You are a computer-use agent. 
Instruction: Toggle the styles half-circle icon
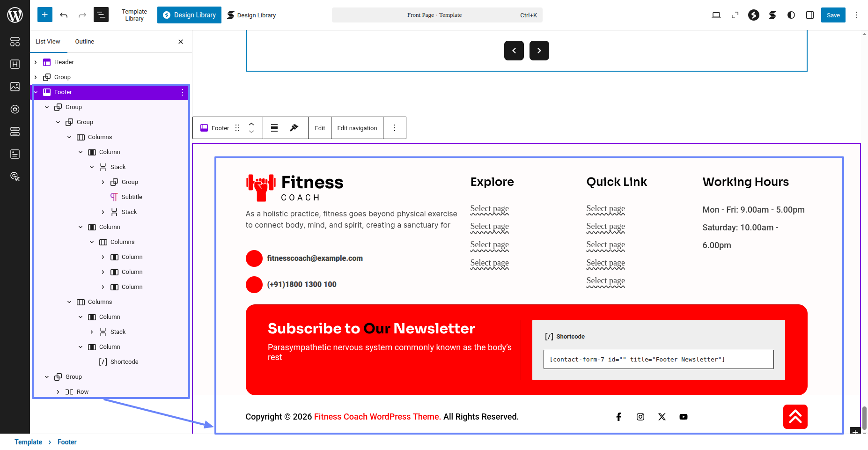click(x=791, y=15)
